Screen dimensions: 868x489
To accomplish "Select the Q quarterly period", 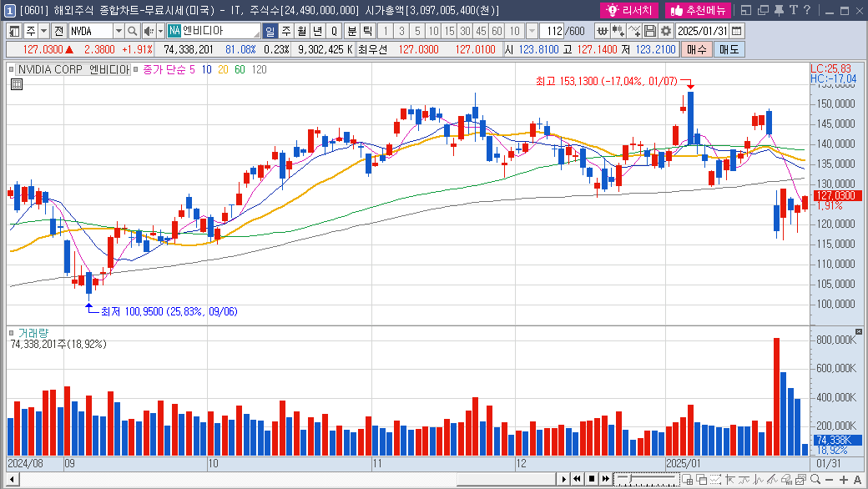I will pyautogui.click(x=334, y=31).
